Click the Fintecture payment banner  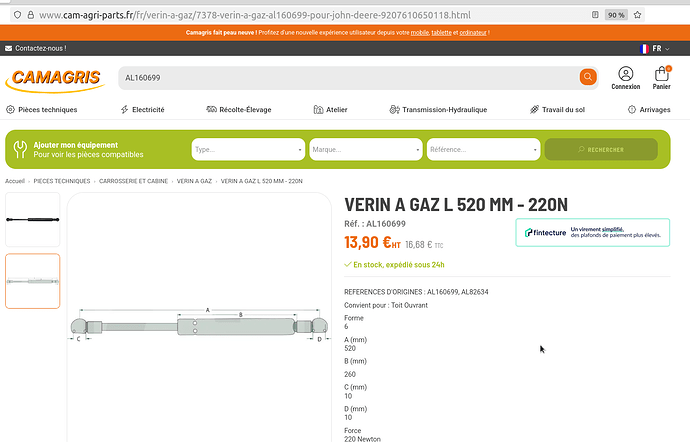coord(593,232)
